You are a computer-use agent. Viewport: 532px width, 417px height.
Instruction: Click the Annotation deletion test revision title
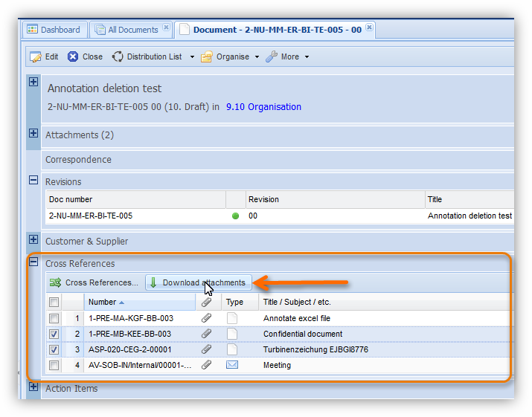point(469,216)
